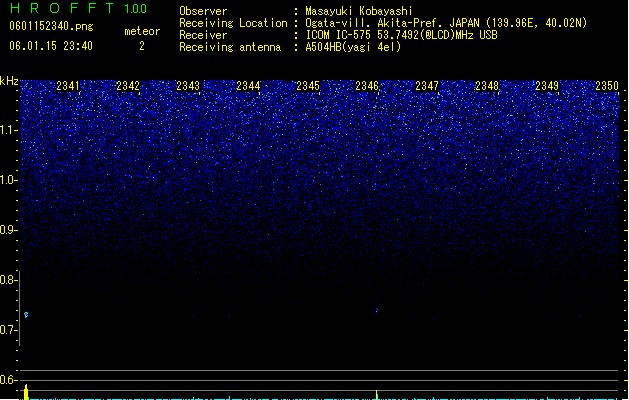Screen dimensions: 629x400
Task: Click the HROFFT 1.00 title text
Action: coord(79,8)
